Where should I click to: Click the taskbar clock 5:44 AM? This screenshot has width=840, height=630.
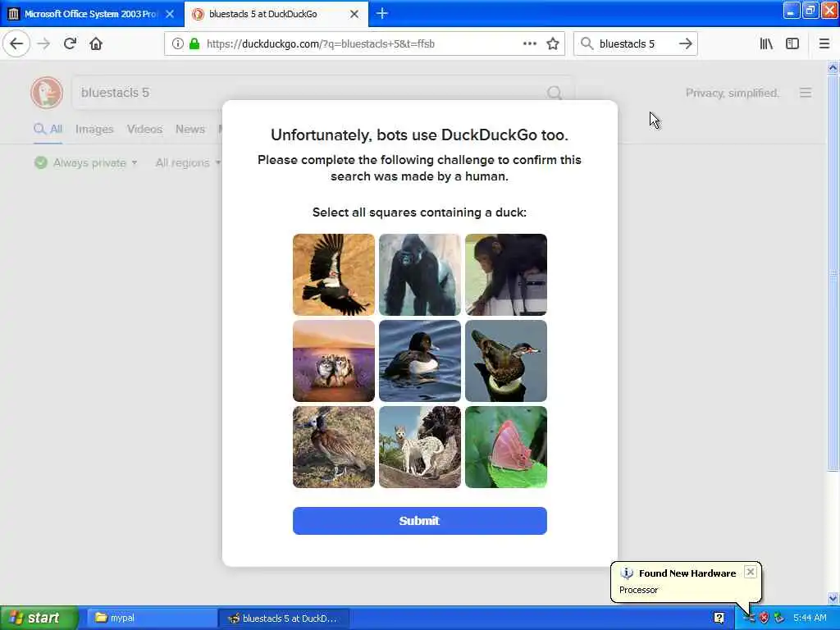pos(810,618)
